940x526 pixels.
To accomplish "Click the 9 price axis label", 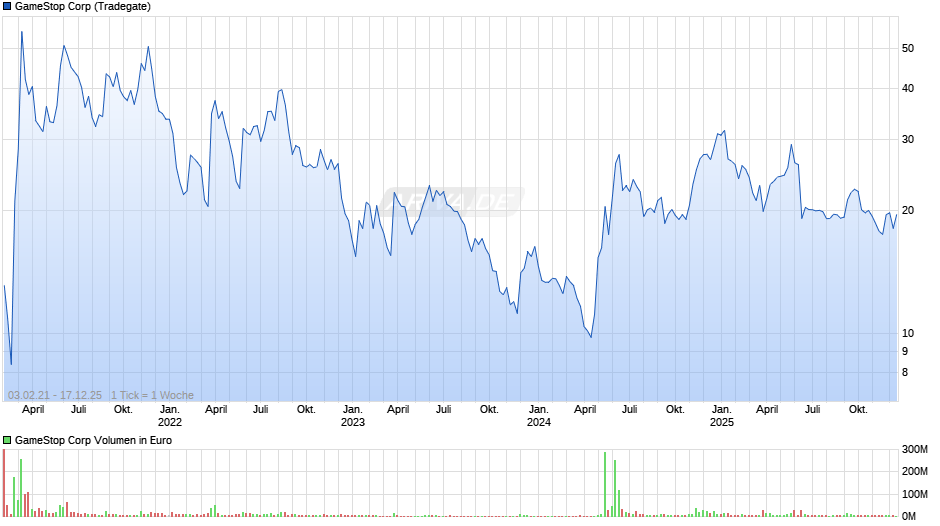I will tap(905, 351).
